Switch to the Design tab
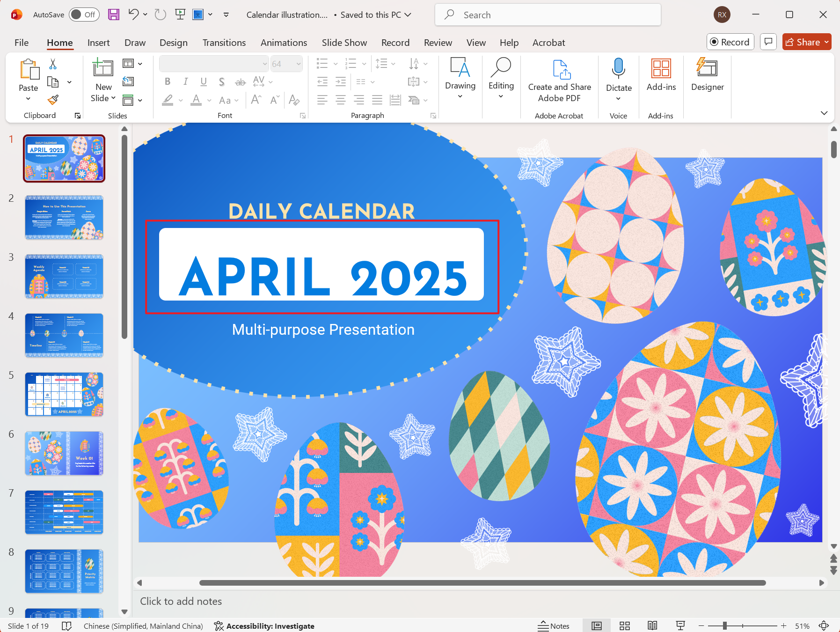This screenshot has width=840, height=632. [x=173, y=43]
